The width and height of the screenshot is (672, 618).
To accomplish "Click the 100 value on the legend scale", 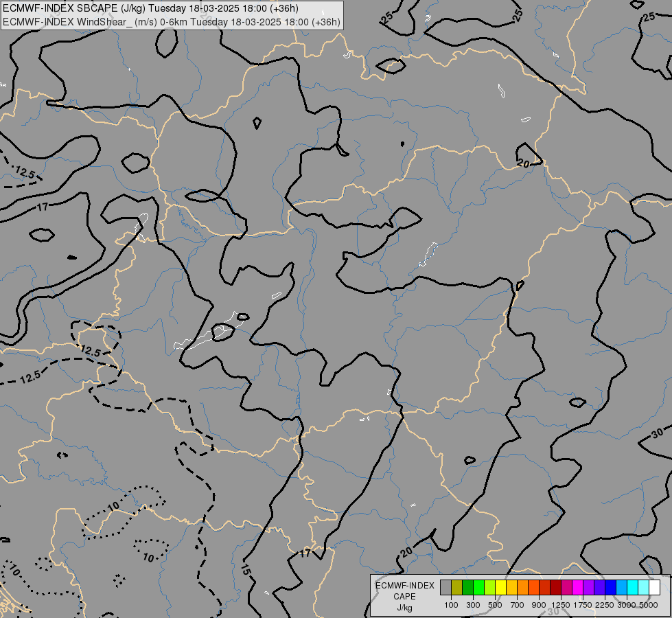I will pos(451,605).
